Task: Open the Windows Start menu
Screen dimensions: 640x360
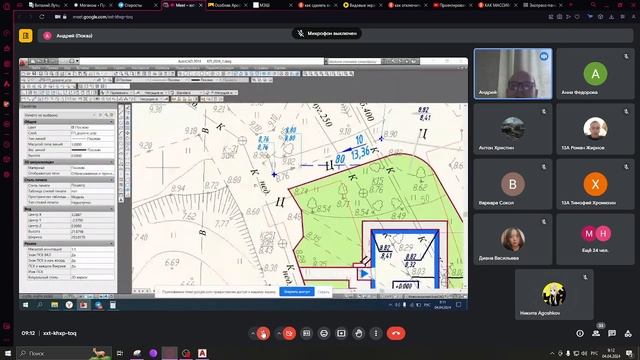Action: [8, 353]
